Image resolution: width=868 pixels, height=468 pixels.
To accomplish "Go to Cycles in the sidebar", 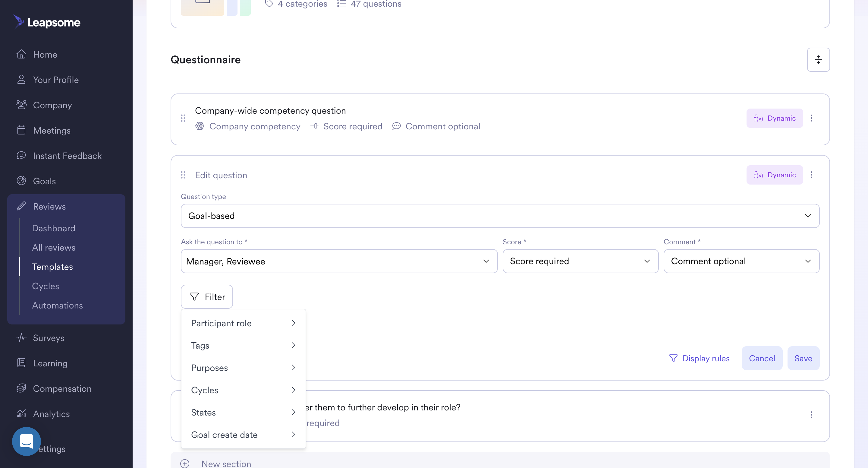I will 46,286.
